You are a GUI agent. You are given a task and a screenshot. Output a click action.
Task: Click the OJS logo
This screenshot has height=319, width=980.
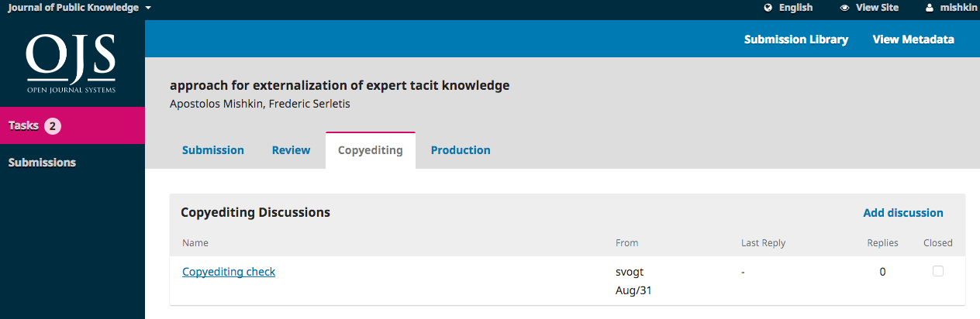click(71, 63)
